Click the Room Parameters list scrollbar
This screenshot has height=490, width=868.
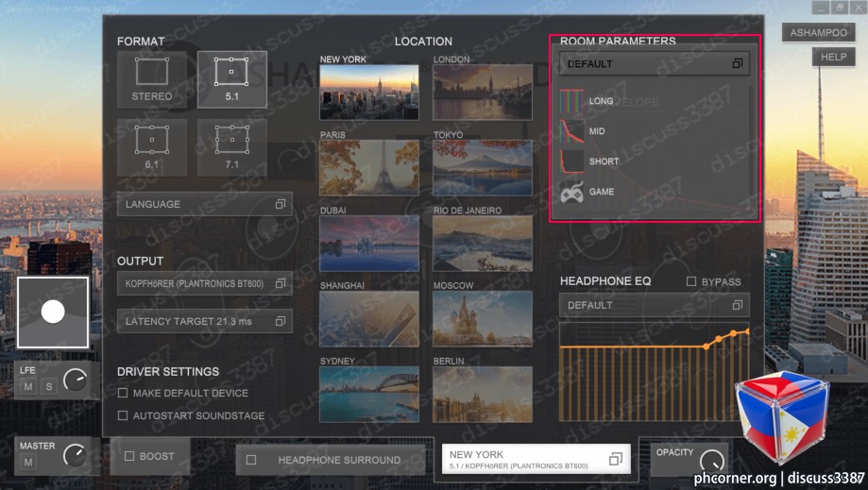(751, 141)
